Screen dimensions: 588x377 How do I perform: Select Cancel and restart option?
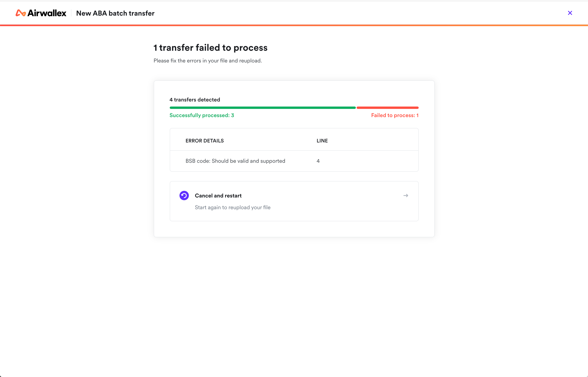[294, 201]
